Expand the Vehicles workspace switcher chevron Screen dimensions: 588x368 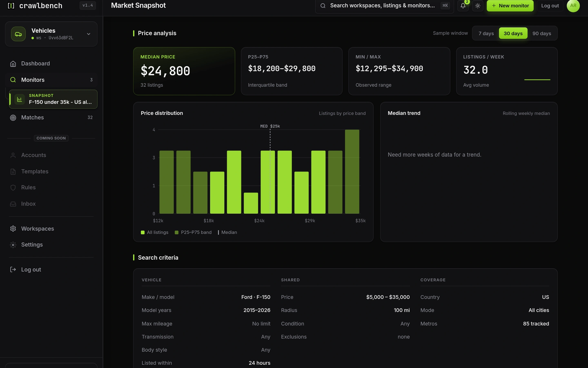[89, 34]
